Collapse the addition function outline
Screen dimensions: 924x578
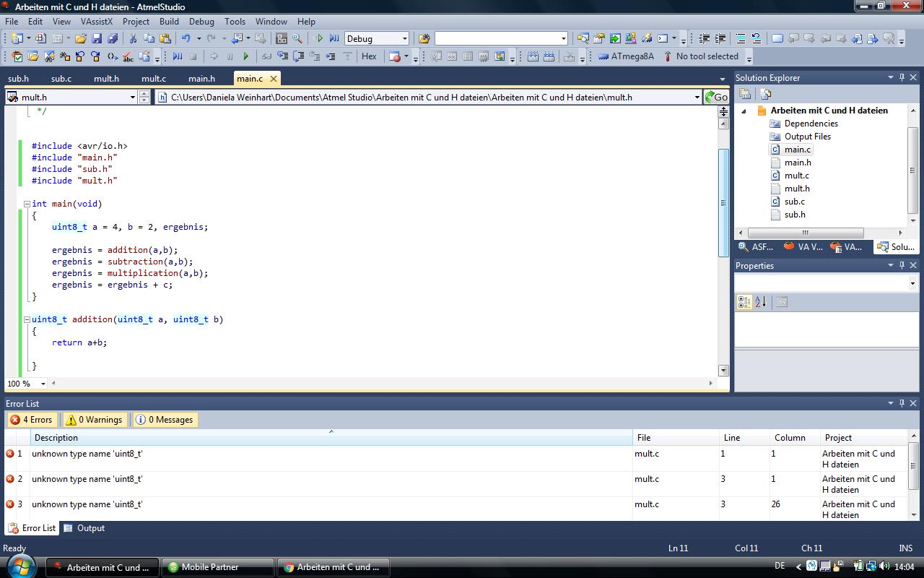[x=27, y=319]
